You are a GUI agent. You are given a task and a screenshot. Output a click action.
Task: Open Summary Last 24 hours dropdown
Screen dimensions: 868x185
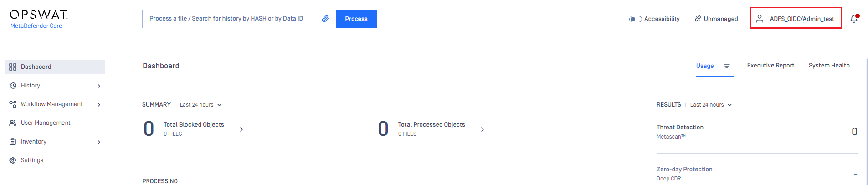point(200,105)
